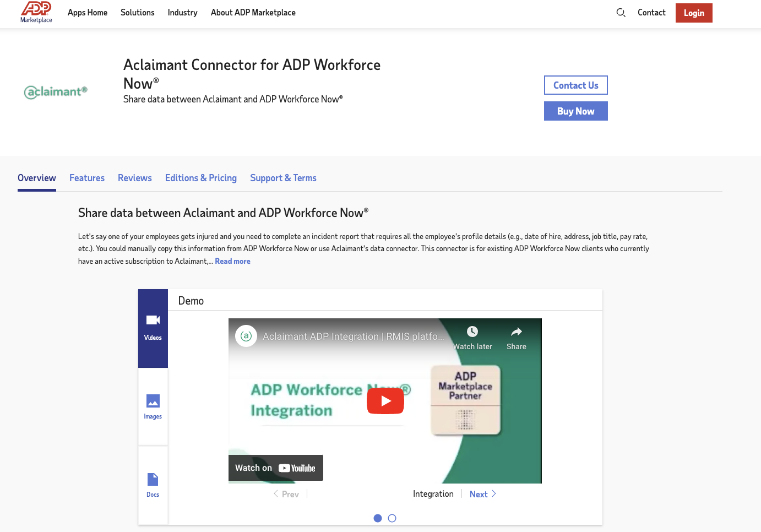Click the video title Aclaimant ADP Integration
The image size is (761, 532).
pyautogui.click(x=353, y=336)
